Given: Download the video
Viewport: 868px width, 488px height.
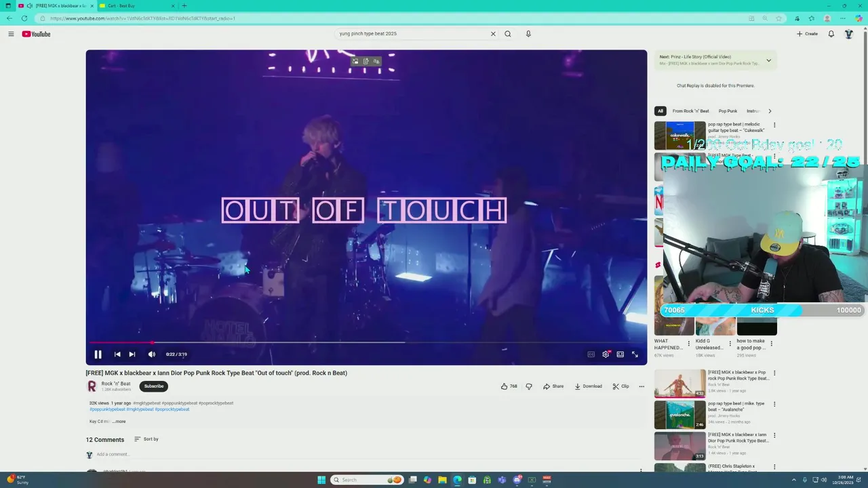Looking at the screenshot, I should pos(588,386).
